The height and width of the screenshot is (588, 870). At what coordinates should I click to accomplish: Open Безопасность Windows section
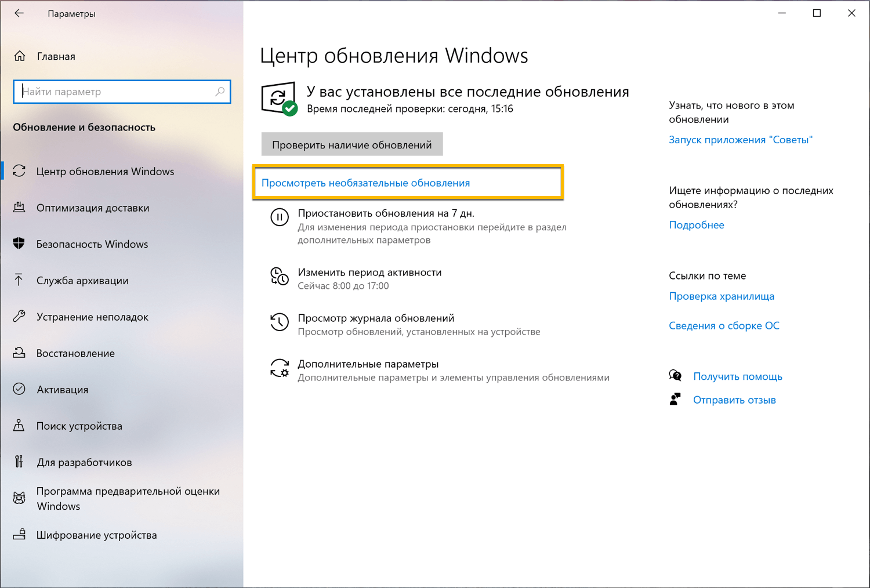click(92, 244)
